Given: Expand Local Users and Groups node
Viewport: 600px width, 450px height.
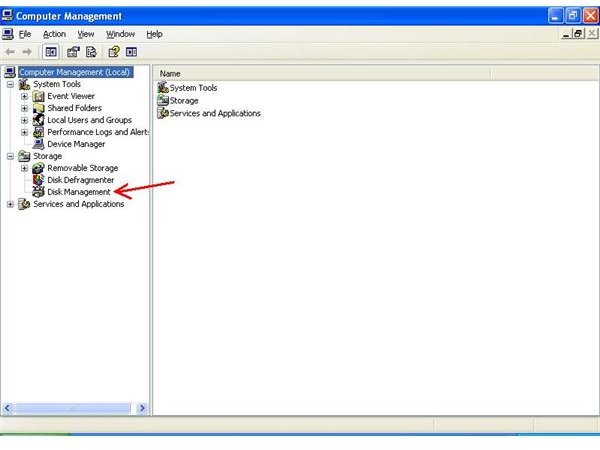Looking at the screenshot, I should 24,120.
